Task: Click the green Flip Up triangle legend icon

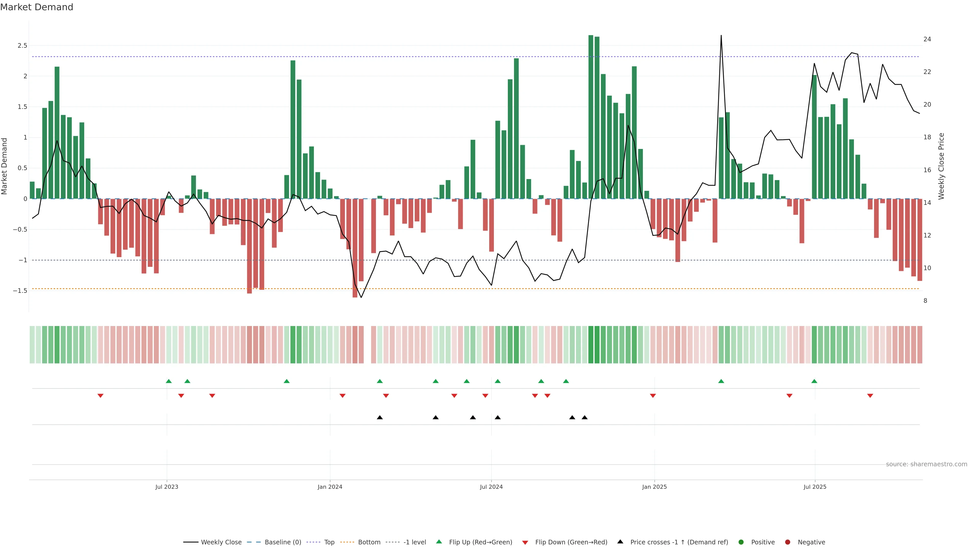Action: point(439,542)
